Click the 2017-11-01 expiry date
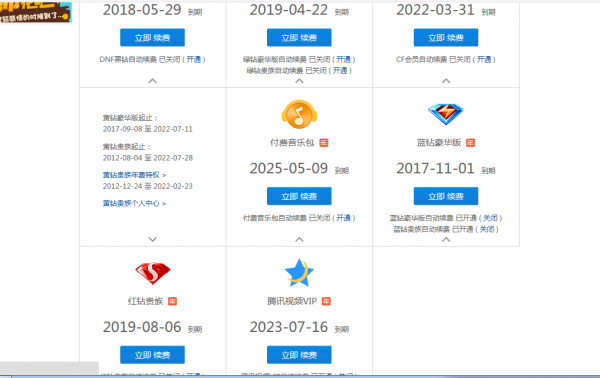600x378 pixels. click(435, 168)
